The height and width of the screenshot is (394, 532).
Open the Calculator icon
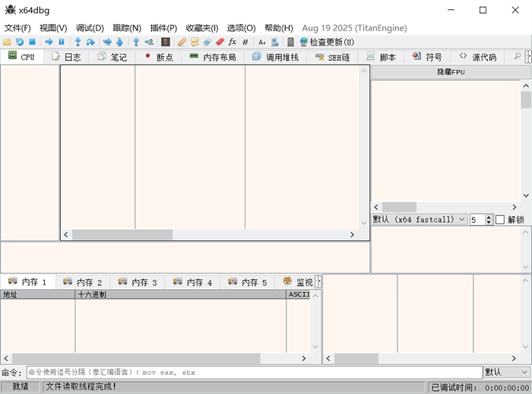click(x=290, y=42)
